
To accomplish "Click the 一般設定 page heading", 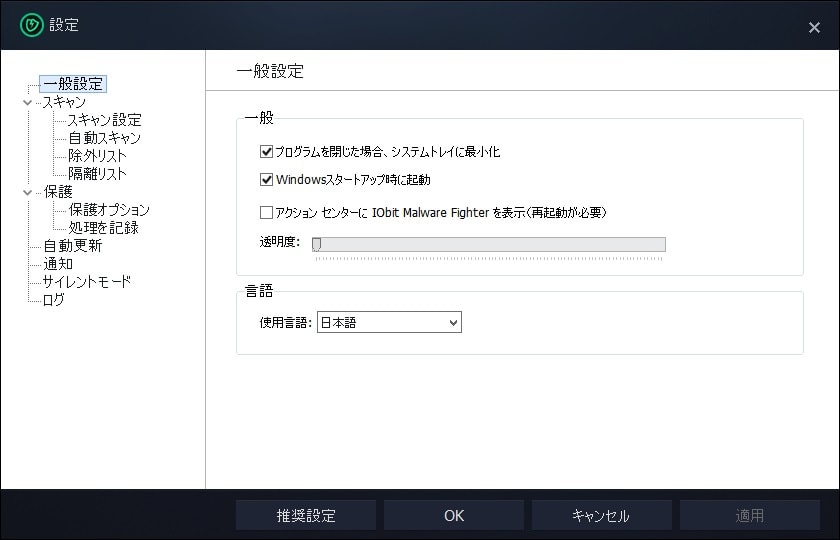I will click(x=270, y=71).
